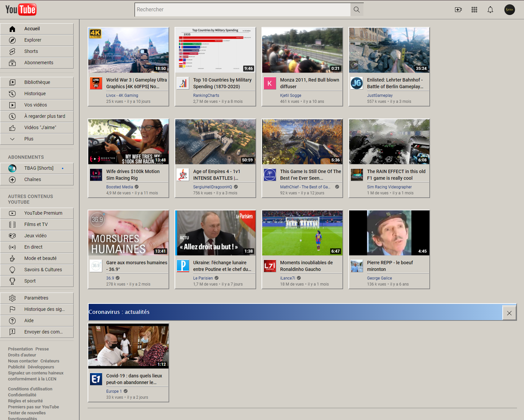This screenshot has height=420, width=524.
Task: Focus the Rechercher search field
Action: [x=243, y=10]
